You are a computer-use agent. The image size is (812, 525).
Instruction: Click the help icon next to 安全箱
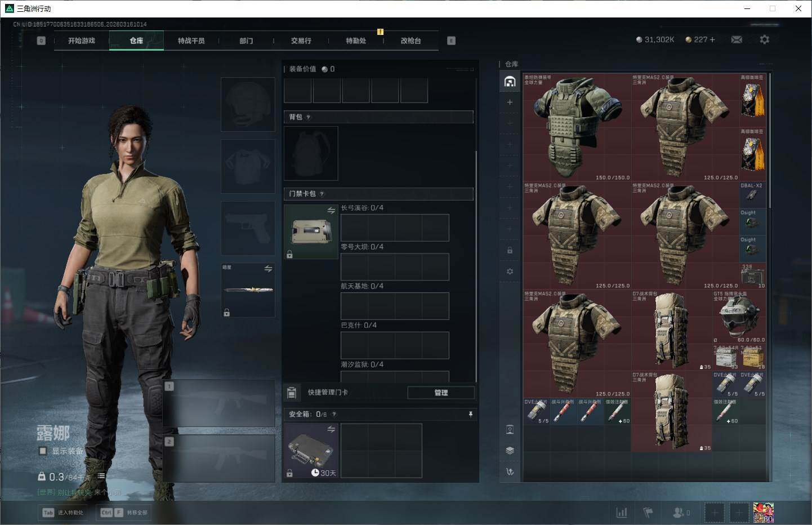334,414
